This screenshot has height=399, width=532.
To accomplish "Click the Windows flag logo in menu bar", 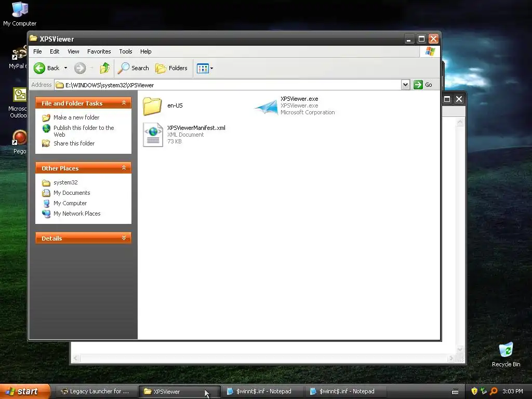I will tap(430, 51).
